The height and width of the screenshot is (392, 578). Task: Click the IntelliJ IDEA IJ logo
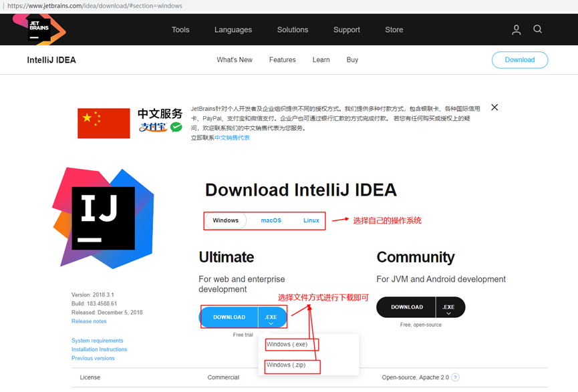103,218
